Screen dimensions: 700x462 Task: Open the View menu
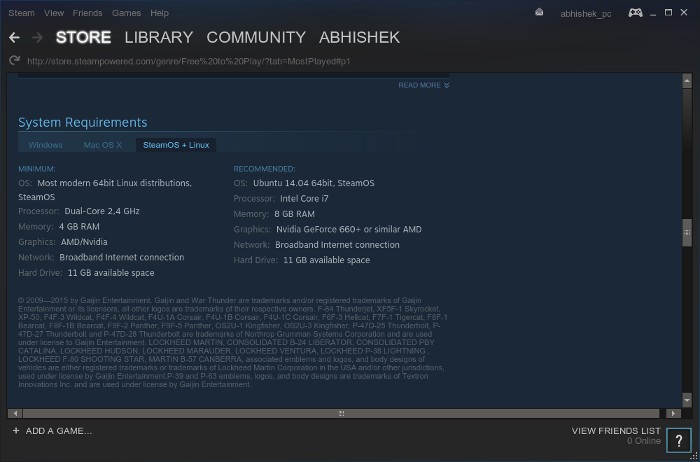click(x=54, y=13)
